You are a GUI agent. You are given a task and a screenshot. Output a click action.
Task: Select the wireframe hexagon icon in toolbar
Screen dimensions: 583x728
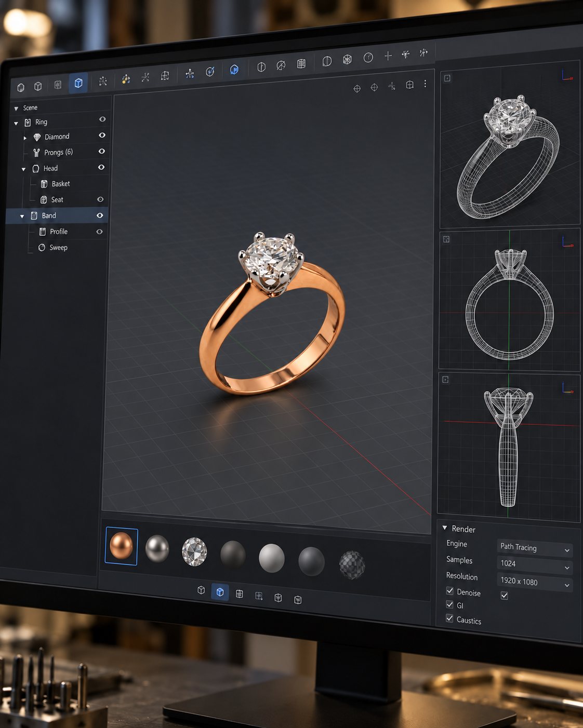pos(347,59)
